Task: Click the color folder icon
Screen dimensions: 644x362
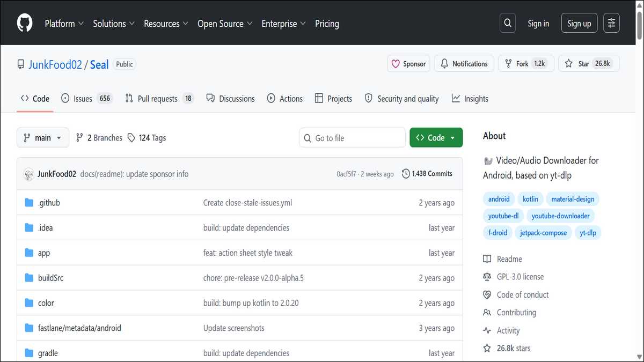Action: [29, 303]
